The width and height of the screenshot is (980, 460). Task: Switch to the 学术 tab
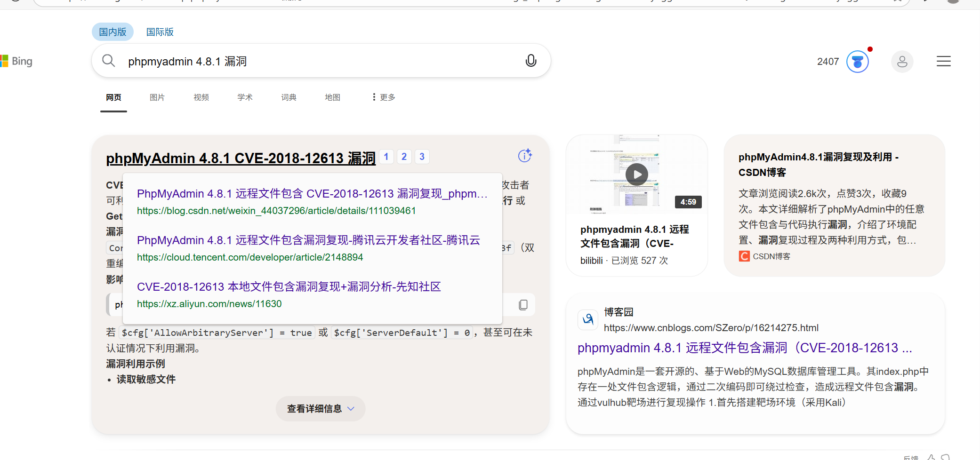(x=245, y=97)
